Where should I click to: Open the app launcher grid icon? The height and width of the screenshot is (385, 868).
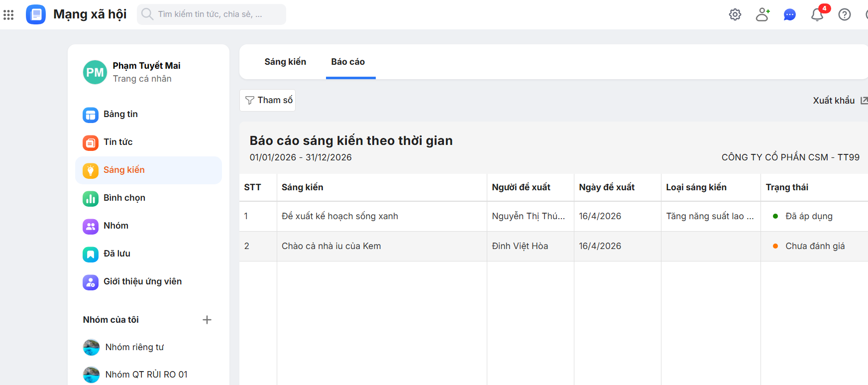pos(8,14)
